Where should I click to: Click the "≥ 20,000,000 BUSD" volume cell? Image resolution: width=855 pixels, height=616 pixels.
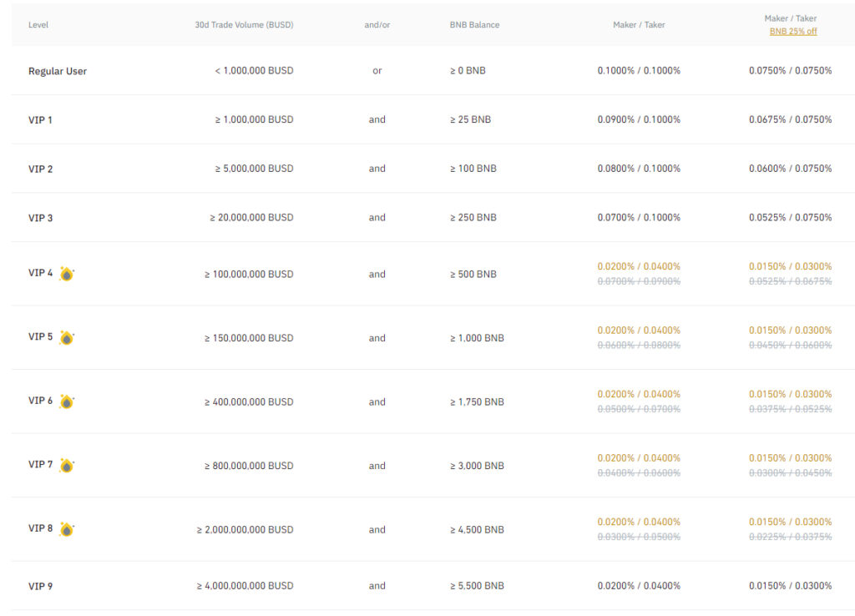(251, 218)
